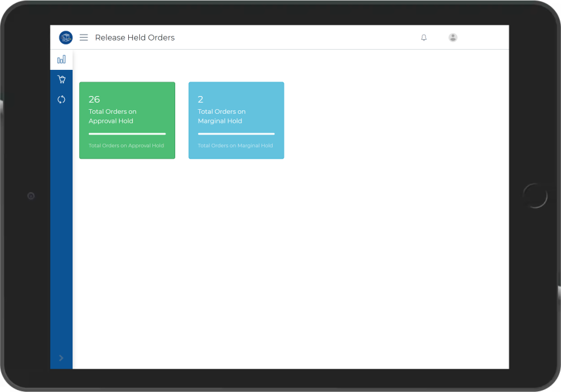The image size is (561, 392).
Task: Click the round app logo in header
Action: pyautogui.click(x=65, y=38)
